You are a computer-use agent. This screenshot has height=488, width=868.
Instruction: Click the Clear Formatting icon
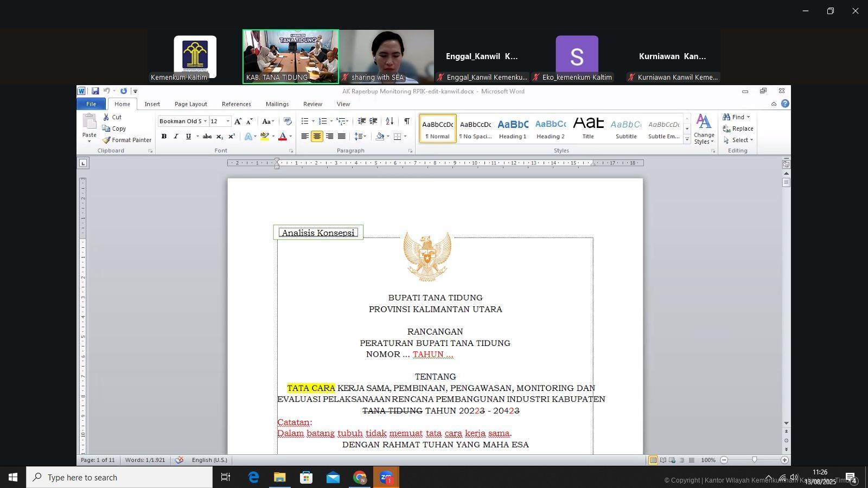pos(288,121)
